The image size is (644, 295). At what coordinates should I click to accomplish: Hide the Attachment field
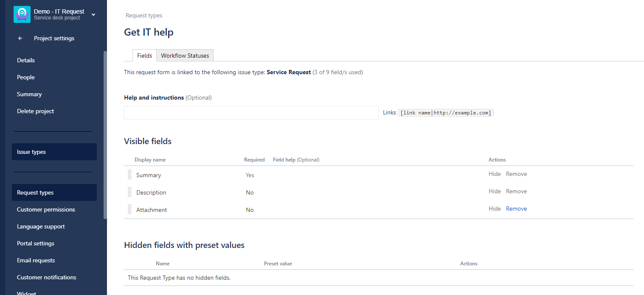click(495, 209)
